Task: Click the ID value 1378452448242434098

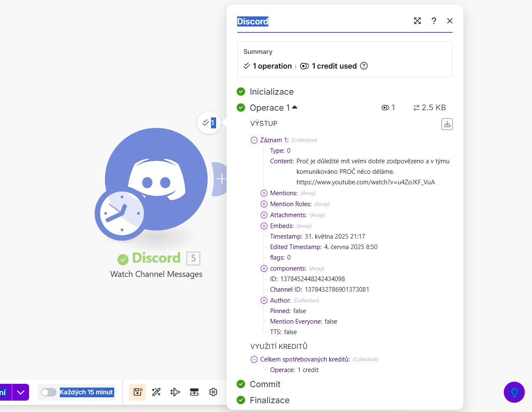Action: [x=313, y=279]
